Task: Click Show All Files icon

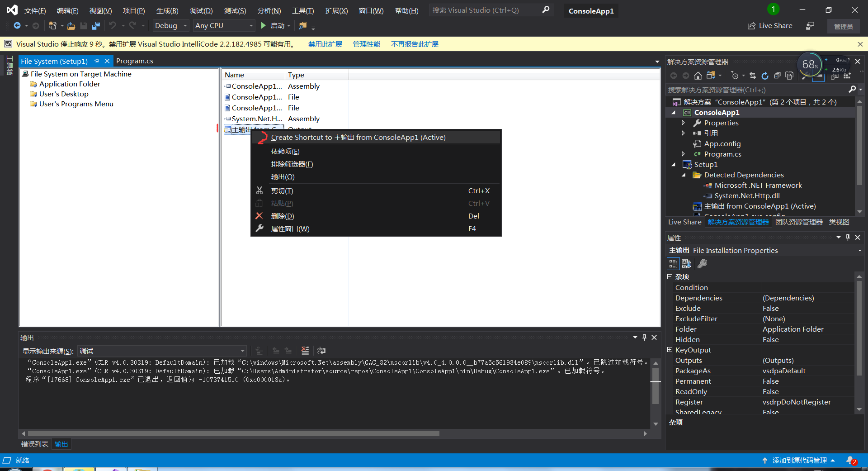Action: click(x=789, y=76)
